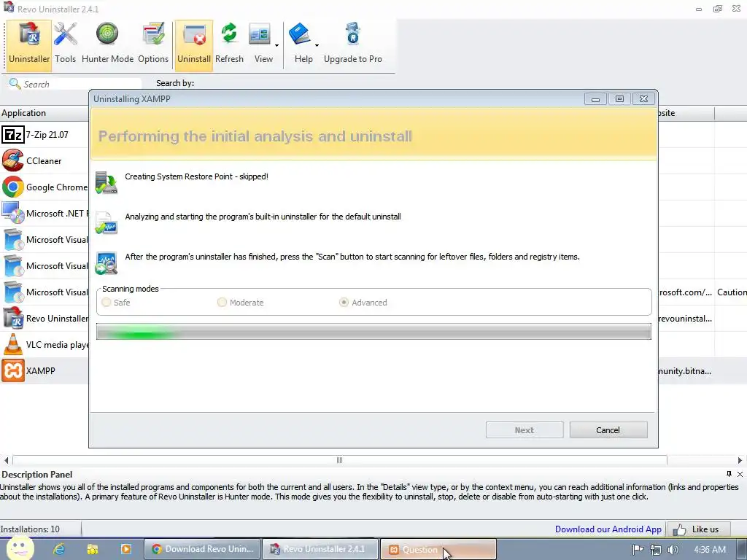Click the Like us thumbs-up button
Screen dimensions: 747x560
pos(698,529)
